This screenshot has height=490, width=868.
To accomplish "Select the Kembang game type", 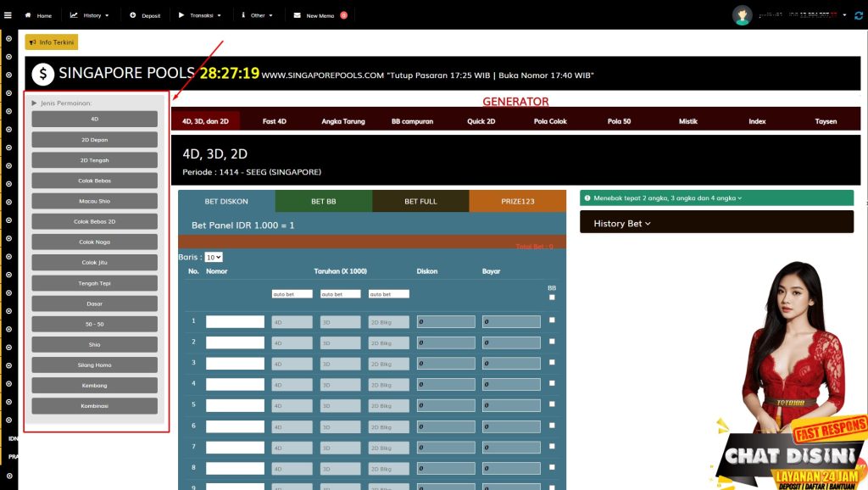I will tap(95, 386).
